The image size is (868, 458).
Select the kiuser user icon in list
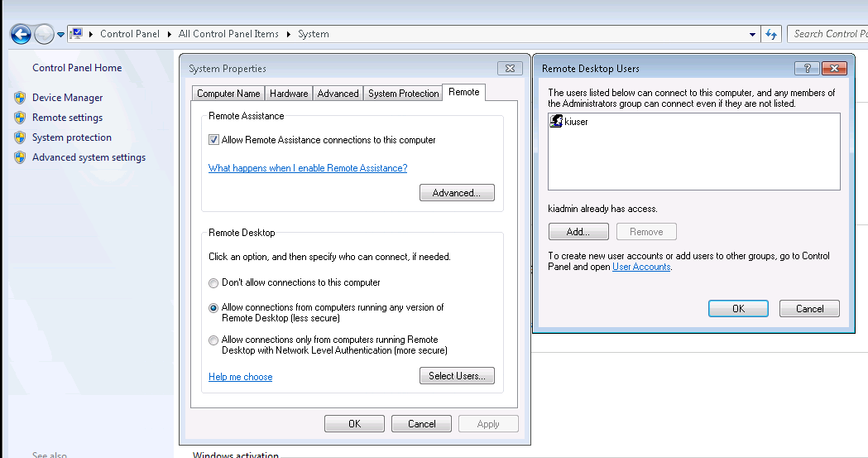click(556, 122)
